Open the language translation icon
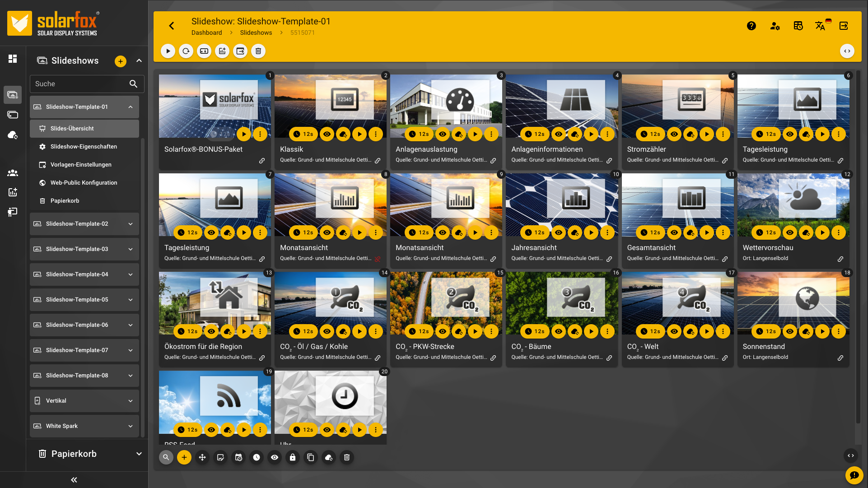868x488 pixels. pyautogui.click(x=820, y=26)
